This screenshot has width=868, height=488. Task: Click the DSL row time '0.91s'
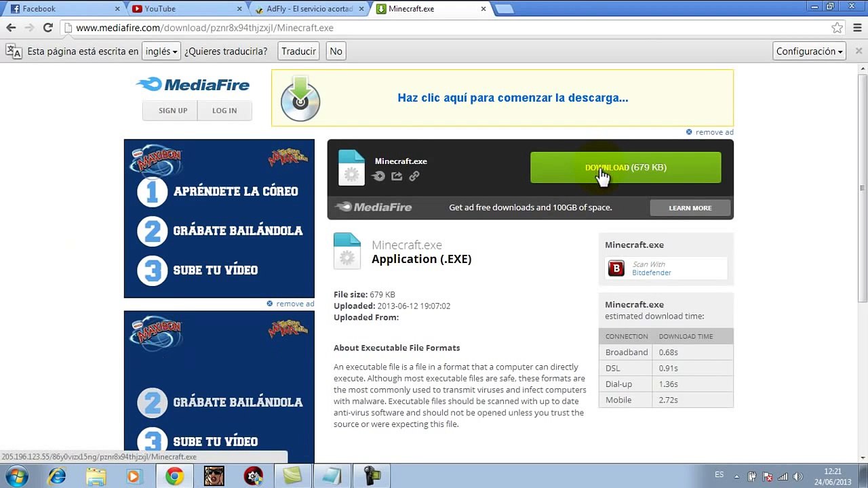[669, 368]
